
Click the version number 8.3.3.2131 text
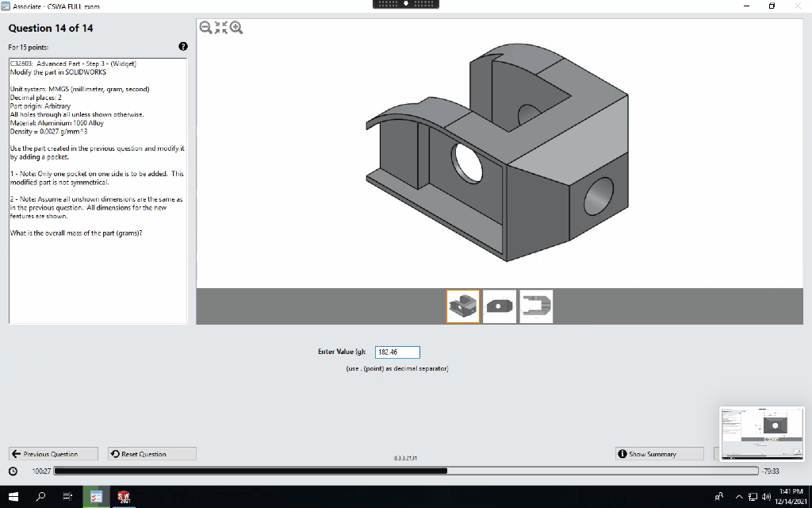[405, 458]
